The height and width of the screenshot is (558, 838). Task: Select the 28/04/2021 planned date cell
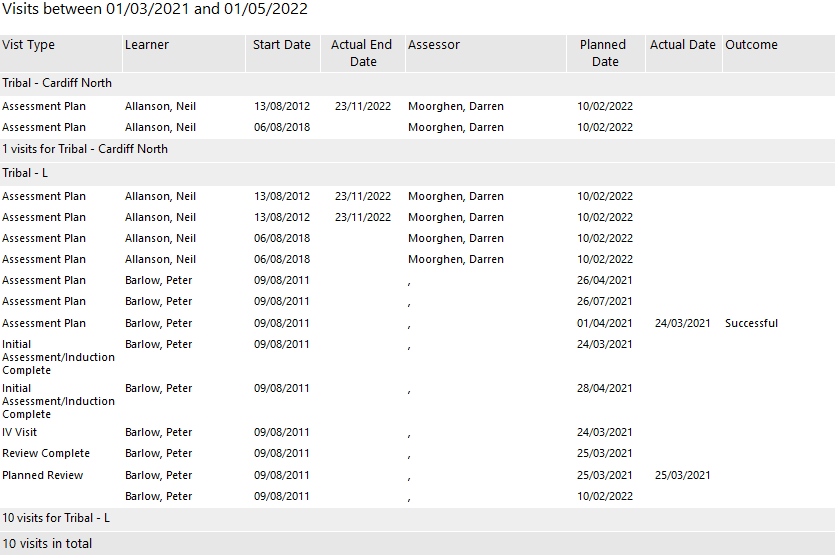[x=605, y=388]
